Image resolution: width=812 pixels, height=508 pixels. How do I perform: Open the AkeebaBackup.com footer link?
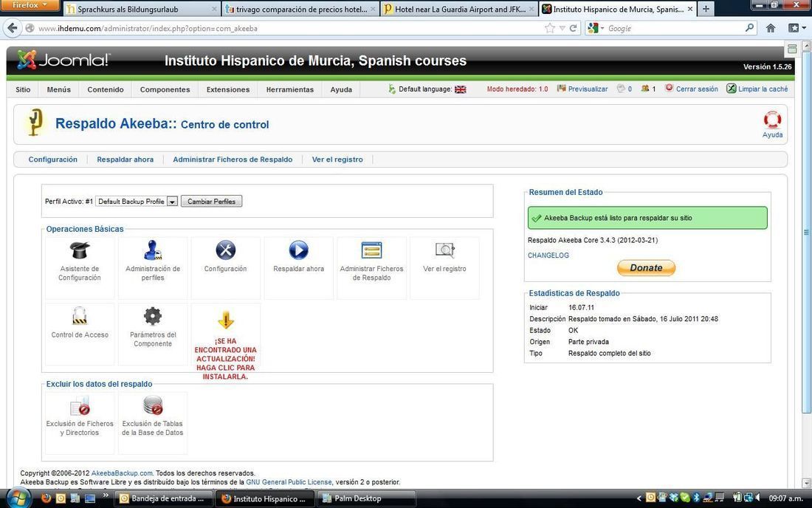click(x=122, y=473)
